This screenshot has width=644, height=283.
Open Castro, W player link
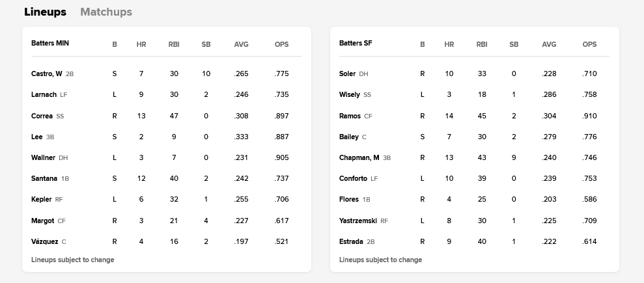click(47, 74)
